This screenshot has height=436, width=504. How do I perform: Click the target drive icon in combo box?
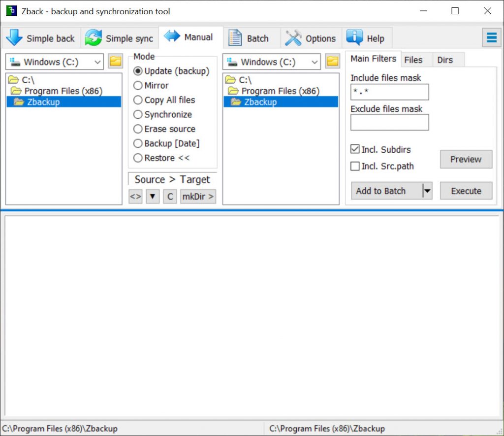pos(232,62)
